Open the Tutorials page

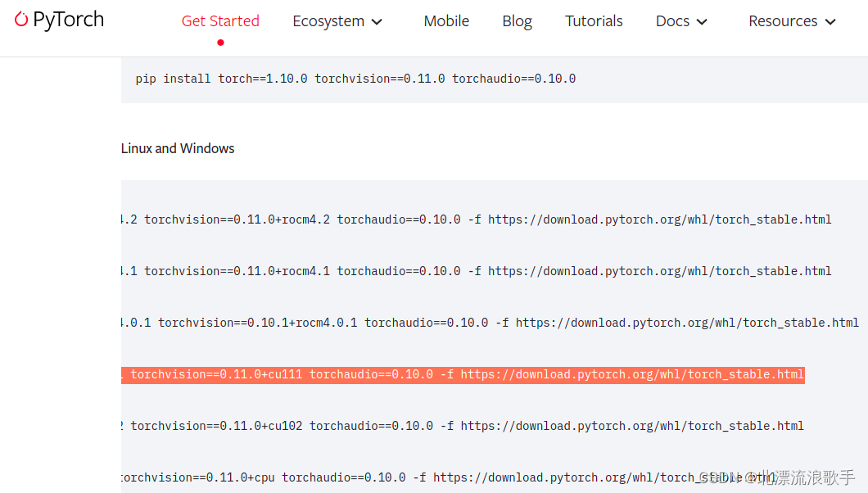[x=594, y=21]
